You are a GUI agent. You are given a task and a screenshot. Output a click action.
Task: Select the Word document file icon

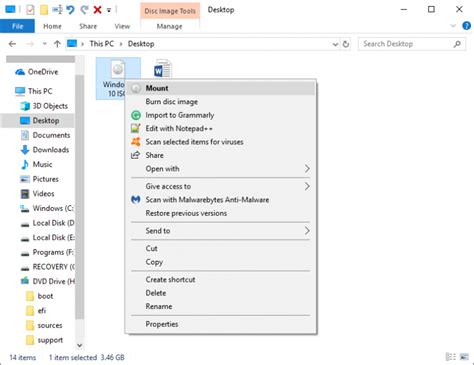tap(163, 69)
